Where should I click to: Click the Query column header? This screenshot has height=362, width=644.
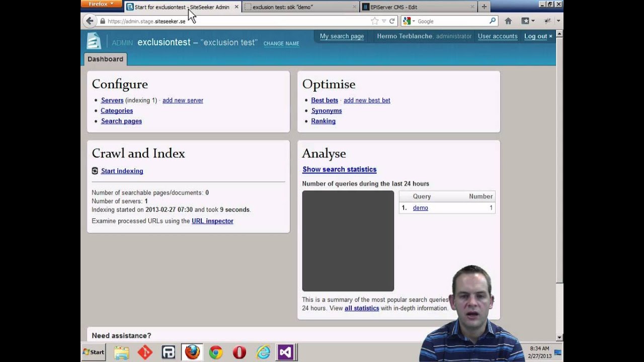[422, 197]
